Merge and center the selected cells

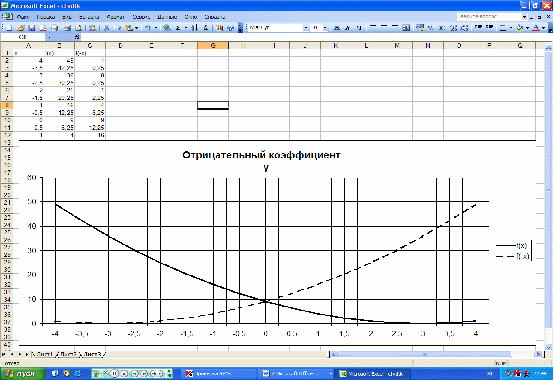tap(406, 28)
